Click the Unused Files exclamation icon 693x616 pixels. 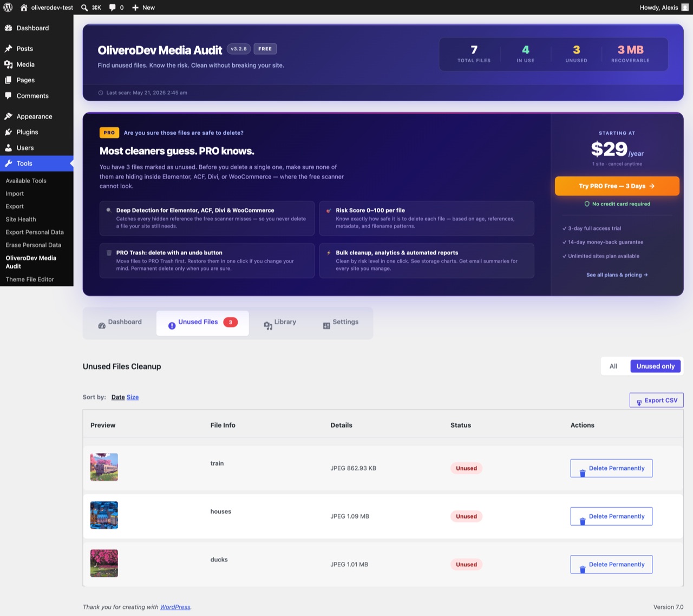click(x=172, y=326)
